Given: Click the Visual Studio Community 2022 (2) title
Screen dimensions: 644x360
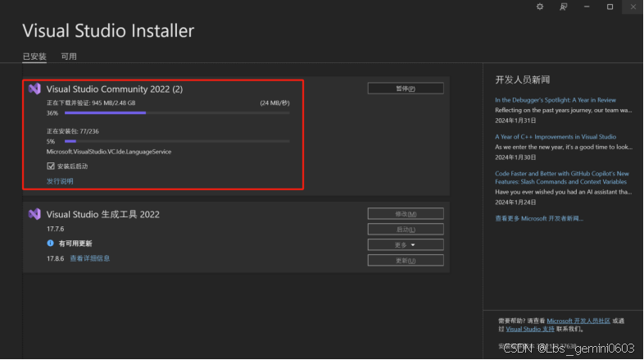Looking at the screenshot, I should click(x=115, y=89).
